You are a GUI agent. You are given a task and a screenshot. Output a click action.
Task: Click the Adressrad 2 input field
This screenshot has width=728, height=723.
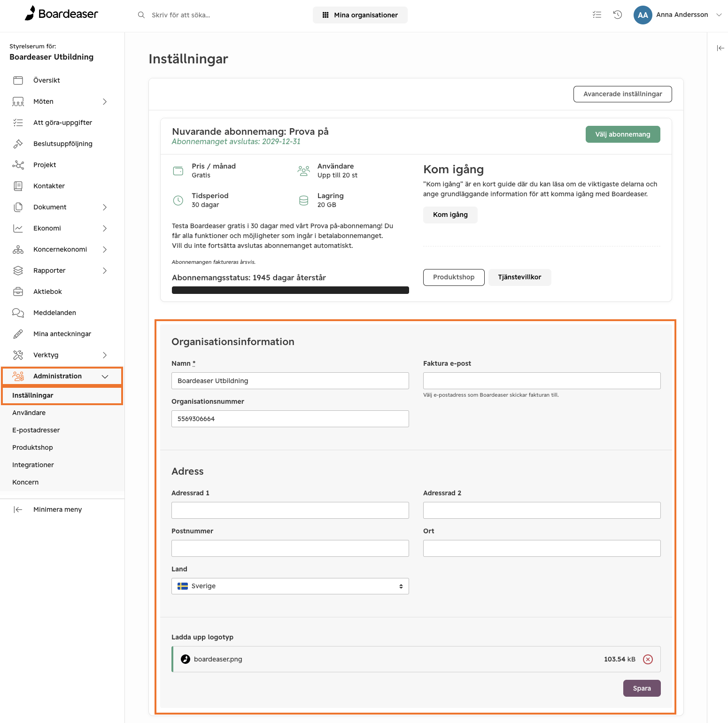point(542,510)
